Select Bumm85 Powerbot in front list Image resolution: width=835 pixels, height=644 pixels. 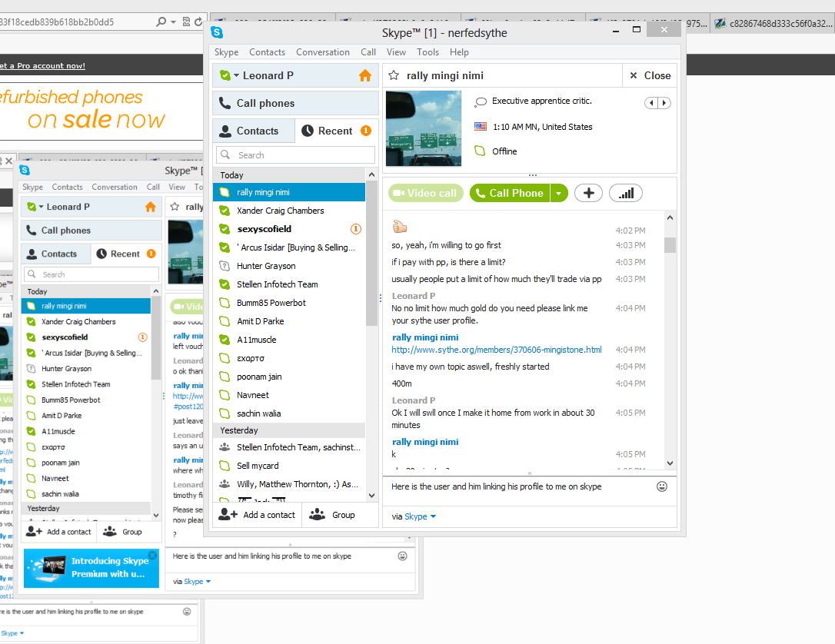pyautogui.click(x=289, y=303)
